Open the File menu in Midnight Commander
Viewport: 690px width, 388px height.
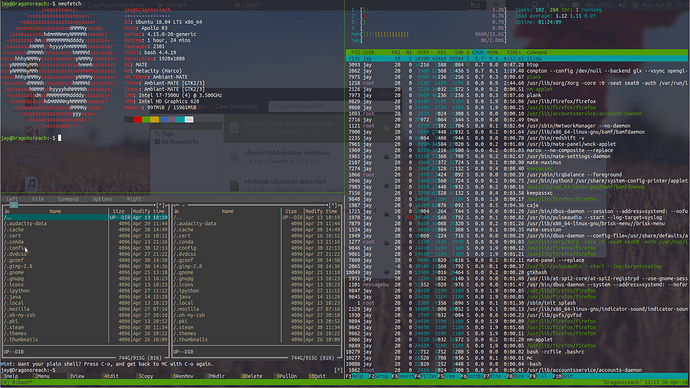pyautogui.click(x=38, y=199)
